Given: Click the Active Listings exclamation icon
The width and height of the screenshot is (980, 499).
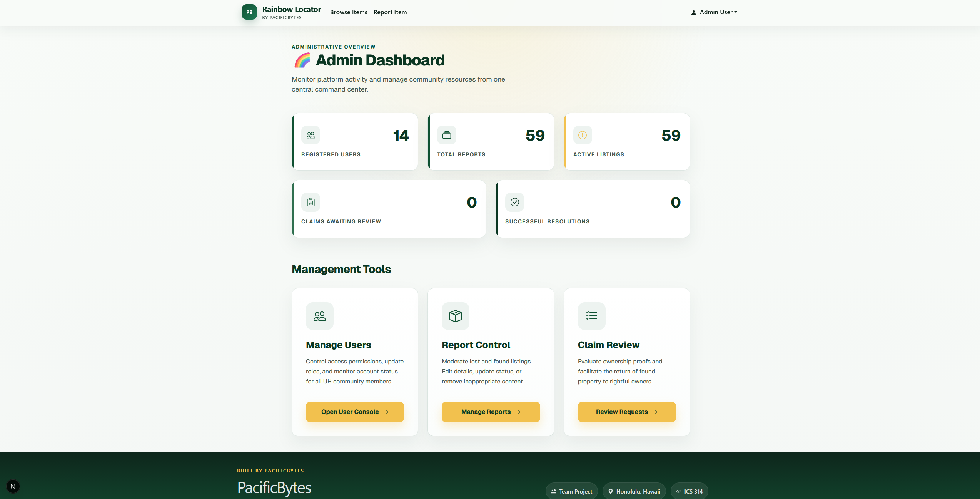Looking at the screenshot, I should [x=583, y=135].
